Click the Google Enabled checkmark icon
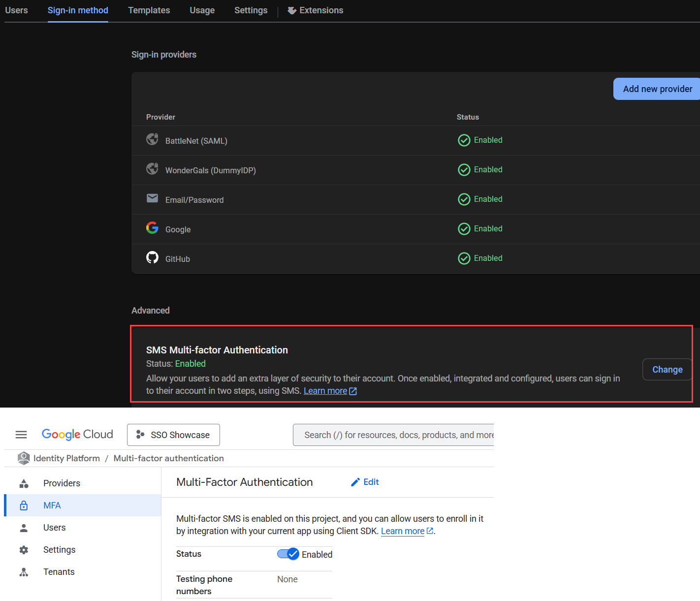Viewport: 700px width, 601px height. [x=464, y=229]
